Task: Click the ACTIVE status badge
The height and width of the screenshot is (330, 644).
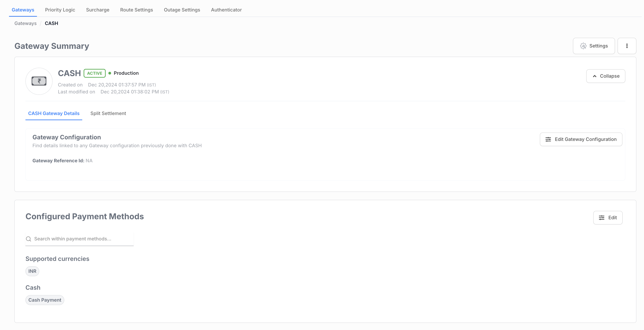Action: coord(94,73)
